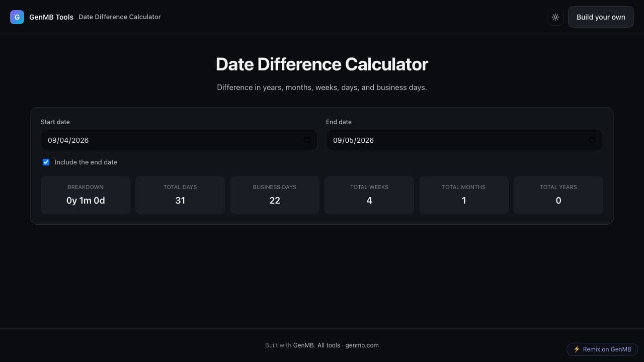The width and height of the screenshot is (644, 362).
Task: Open the GenMB Tools header link
Action: click(51, 17)
